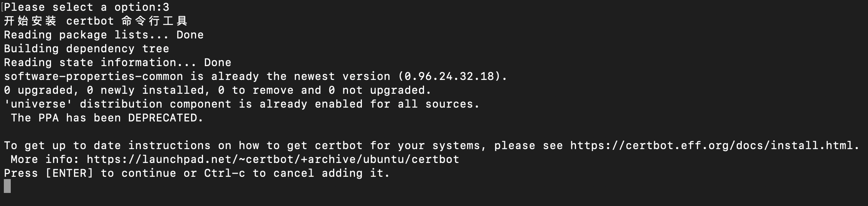Click the "Reading package lists... Done" line
The image size is (868, 206).
point(104,35)
